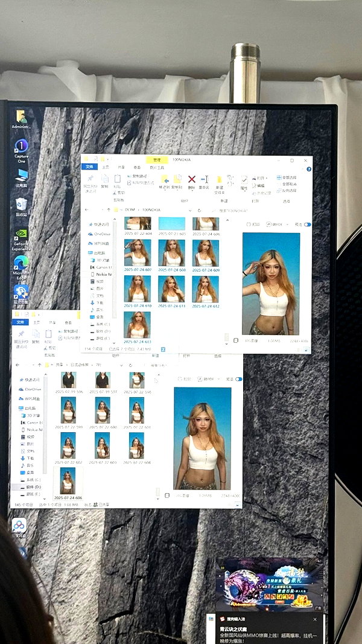
Task: Select WPS网盘 in 100NOKIA navigation pane
Action: click(100, 243)
